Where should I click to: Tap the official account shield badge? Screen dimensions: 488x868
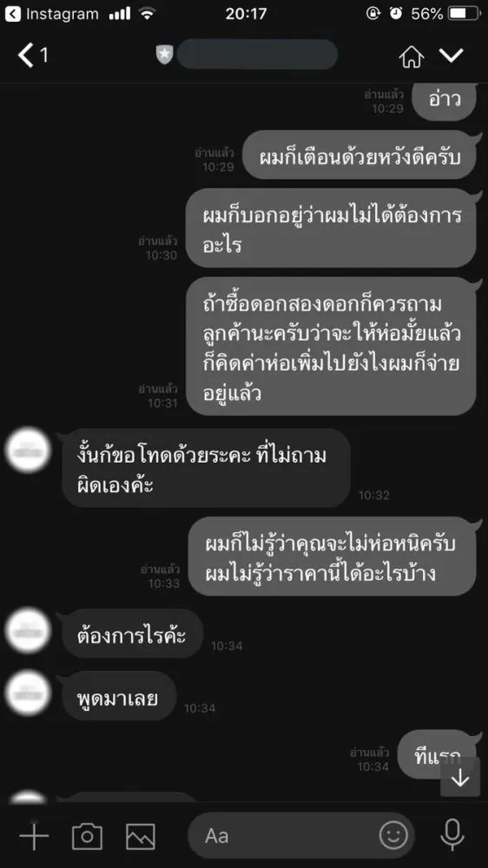[164, 54]
